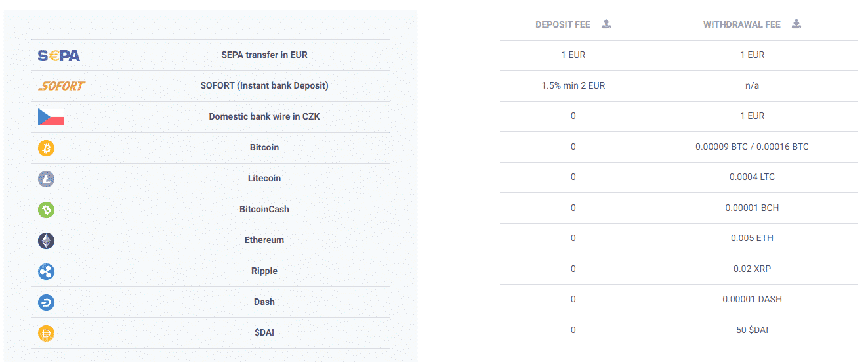Click the DEPOSIT FEE column header

tap(563, 25)
